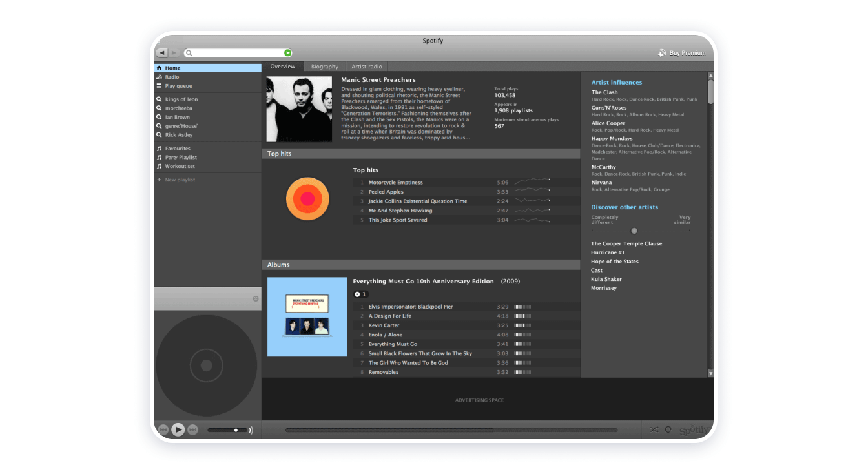Play track 'Motorcycle Emptiness'
The height and width of the screenshot is (474, 868).
point(466,183)
